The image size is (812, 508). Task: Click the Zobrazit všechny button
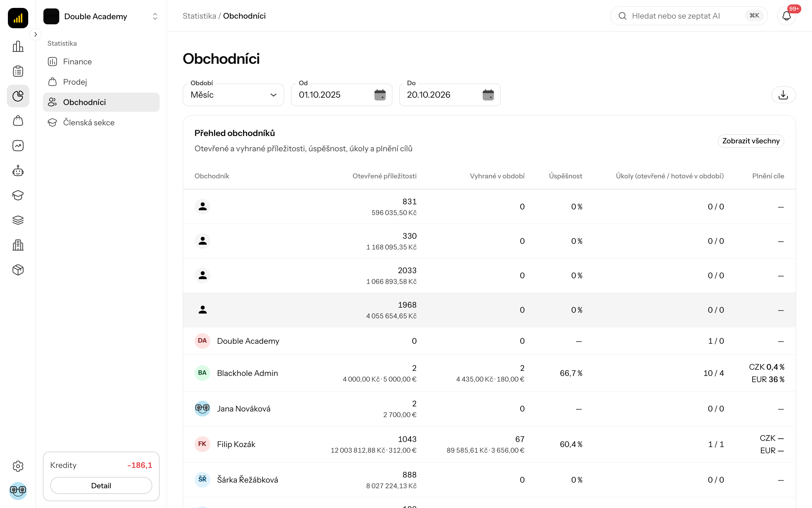751,141
